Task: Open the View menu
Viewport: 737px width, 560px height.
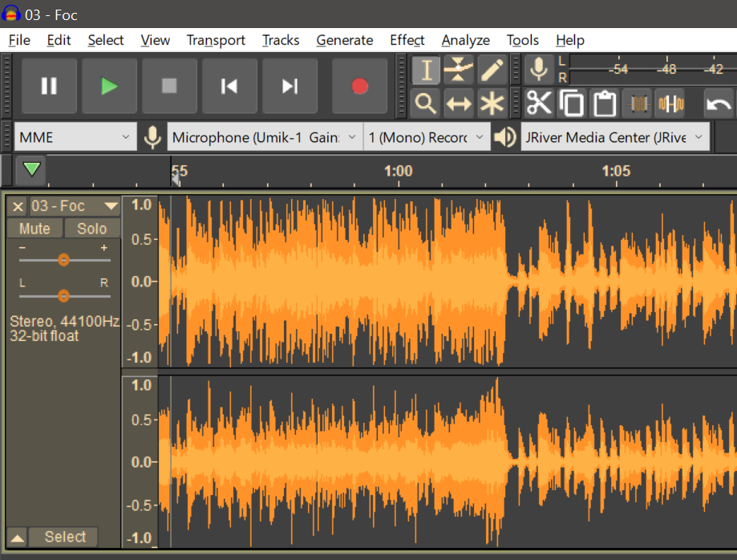Action: 155,40
